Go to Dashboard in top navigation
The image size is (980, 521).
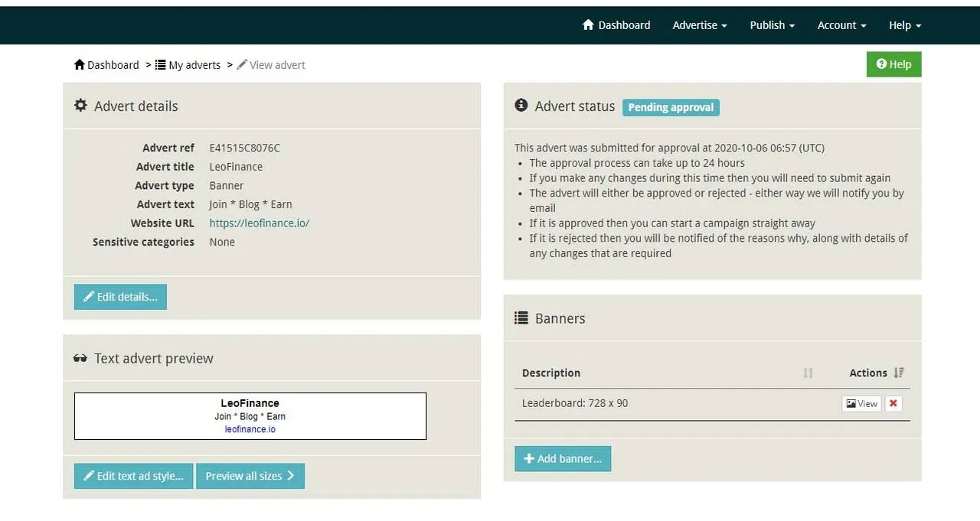click(x=616, y=25)
